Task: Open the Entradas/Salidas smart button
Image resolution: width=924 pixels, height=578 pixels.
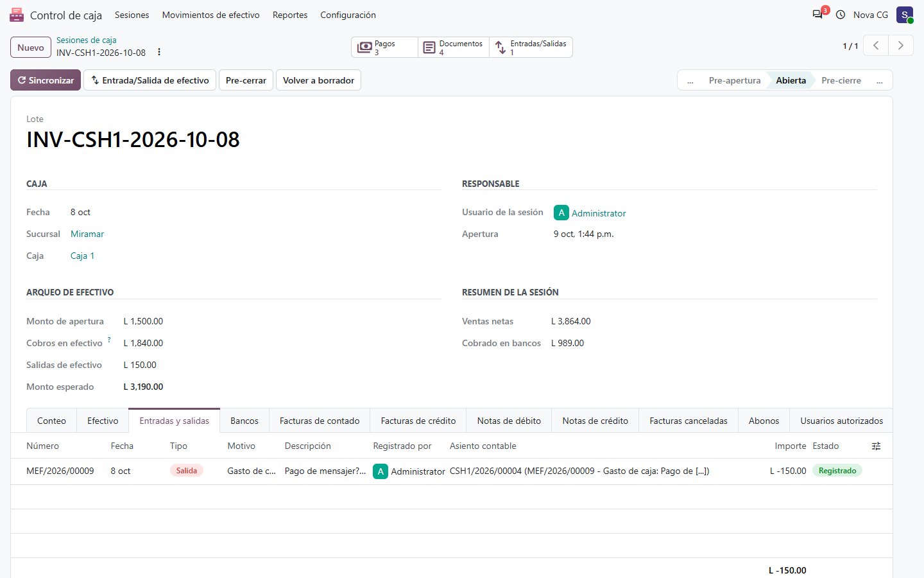Action: pyautogui.click(x=531, y=48)
